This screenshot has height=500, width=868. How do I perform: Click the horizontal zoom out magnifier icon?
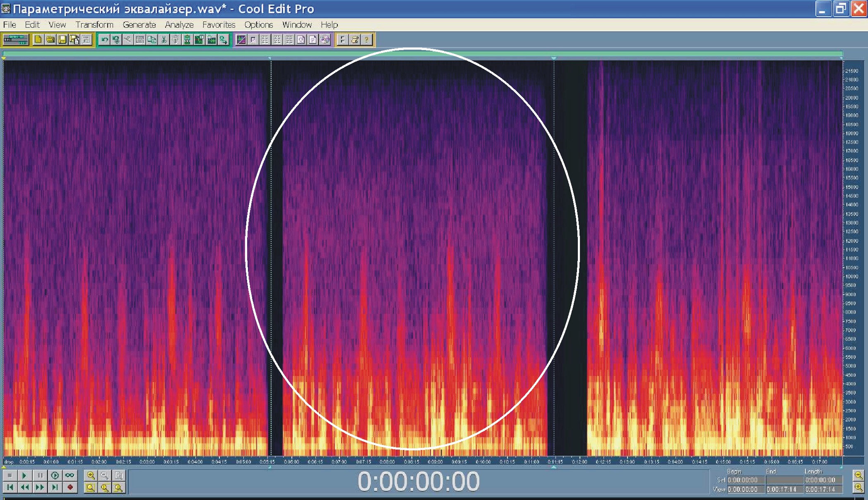[105, 475]
